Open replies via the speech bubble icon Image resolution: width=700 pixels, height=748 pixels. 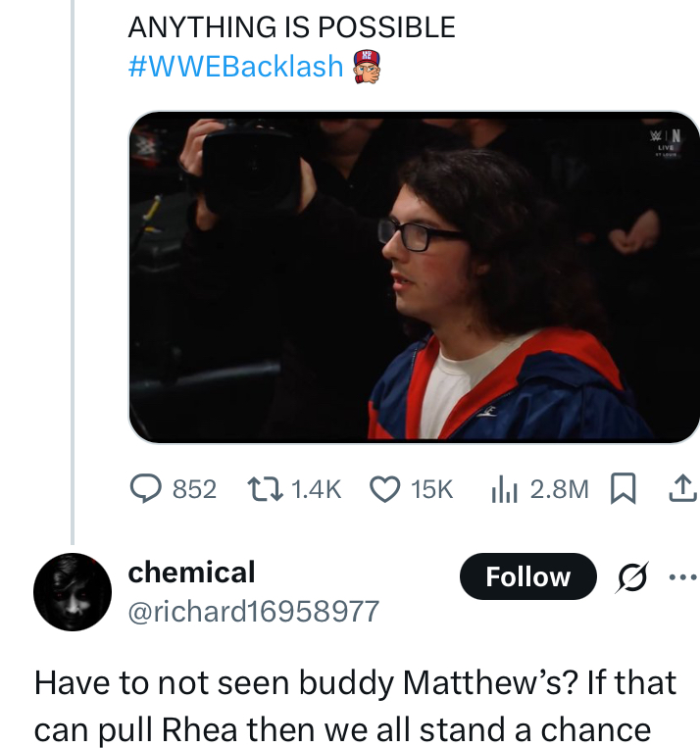[x=148, y=488]
